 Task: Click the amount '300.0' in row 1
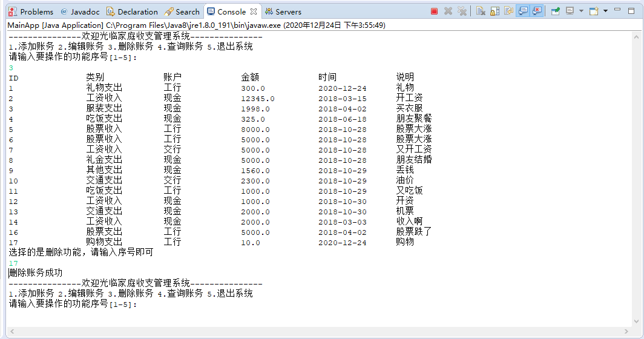(x=252, y=88)
